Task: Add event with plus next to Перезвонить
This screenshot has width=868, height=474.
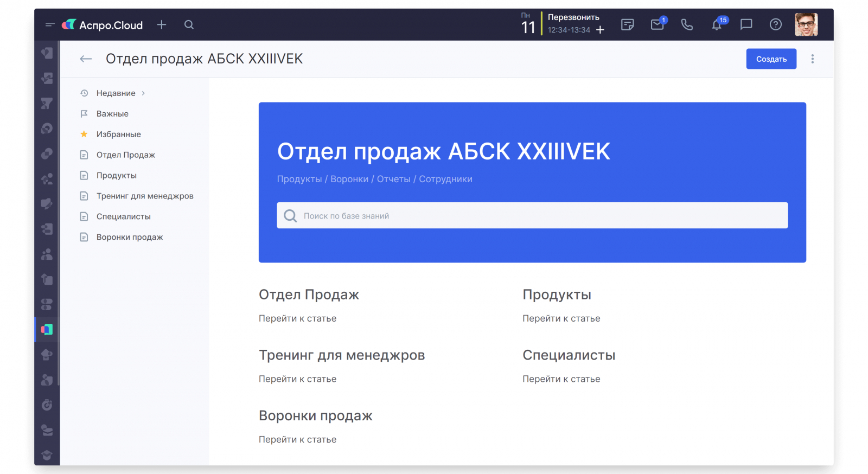Action: (x=600, y=30)
